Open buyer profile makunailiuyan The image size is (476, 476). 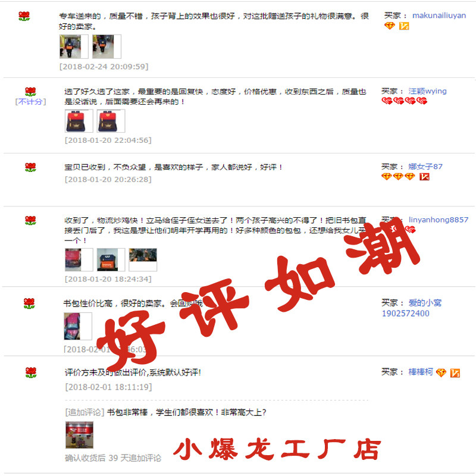tap(439, 15)
